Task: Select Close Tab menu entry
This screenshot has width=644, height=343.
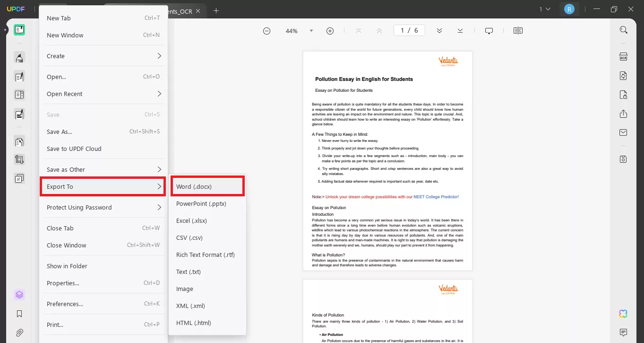Action: 103,228
